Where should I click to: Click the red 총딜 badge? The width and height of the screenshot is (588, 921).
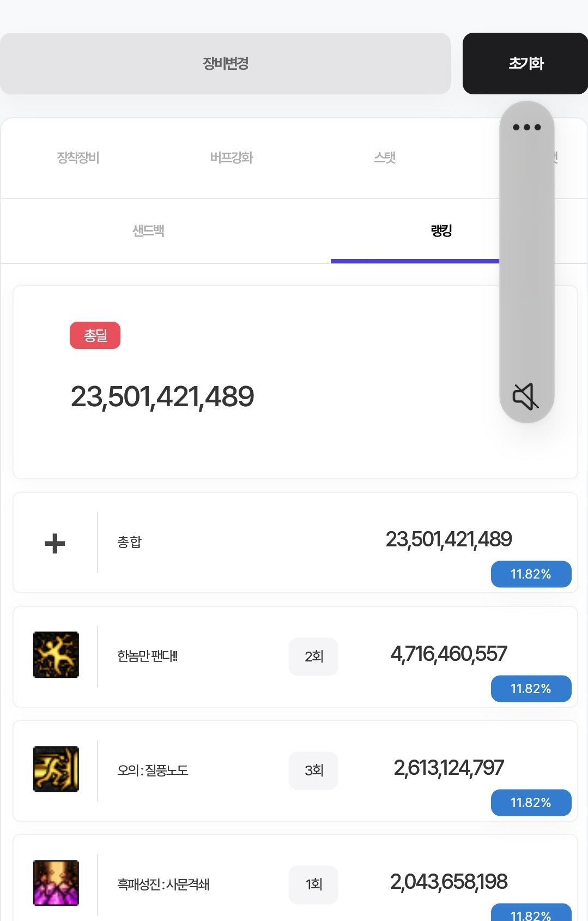click(x=95, y=335)
